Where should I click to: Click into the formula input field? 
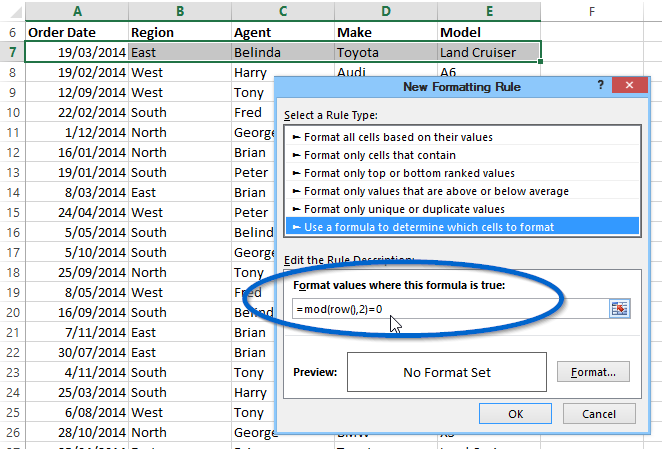point(450,309)
